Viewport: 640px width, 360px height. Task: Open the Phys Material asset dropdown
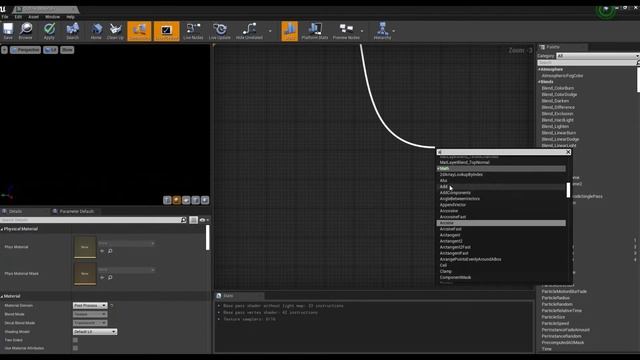(127, 243)
